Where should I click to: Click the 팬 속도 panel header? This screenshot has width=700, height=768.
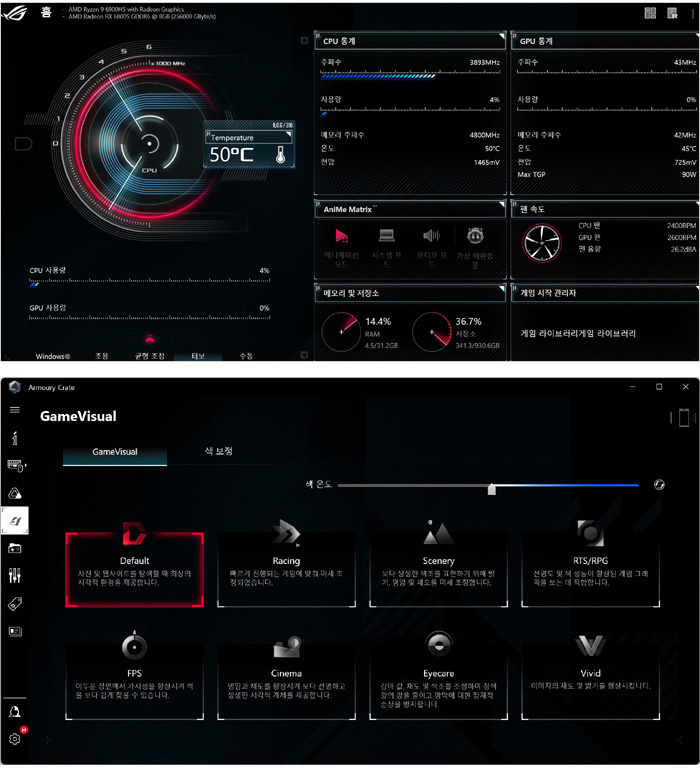coord(604,209)
